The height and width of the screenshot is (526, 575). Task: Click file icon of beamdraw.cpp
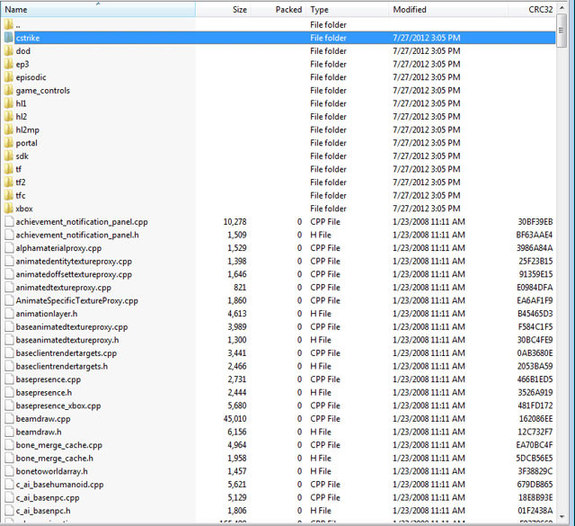(x=9, y=419)
